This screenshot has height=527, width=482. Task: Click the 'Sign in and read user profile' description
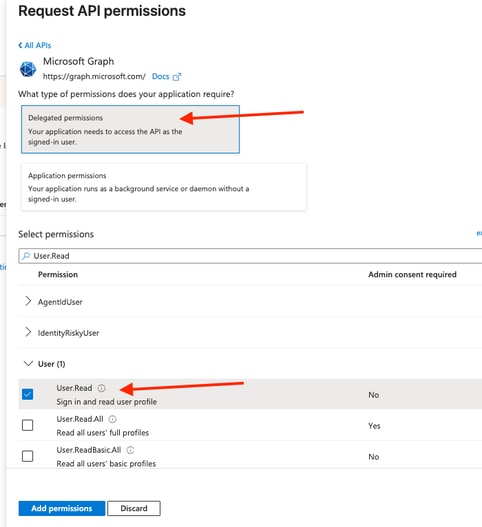(107, 402)
